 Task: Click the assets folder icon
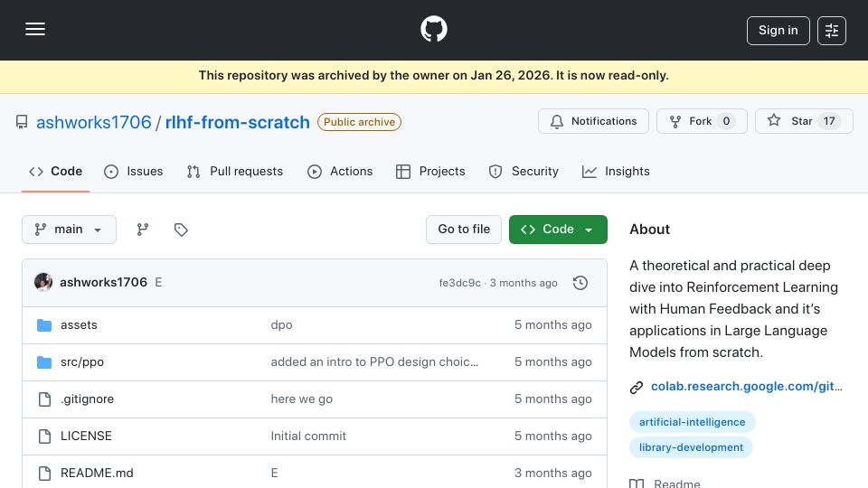click(44, 324)
